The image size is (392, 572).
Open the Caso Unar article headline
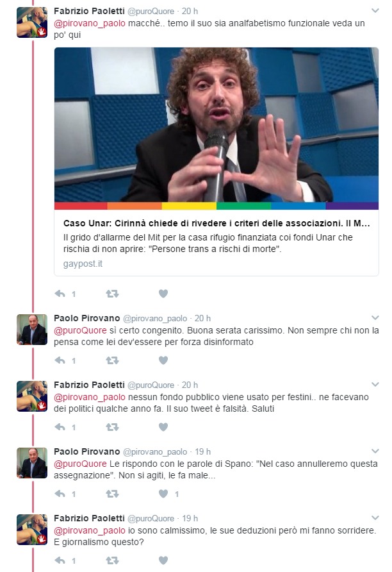click(216, 223)
